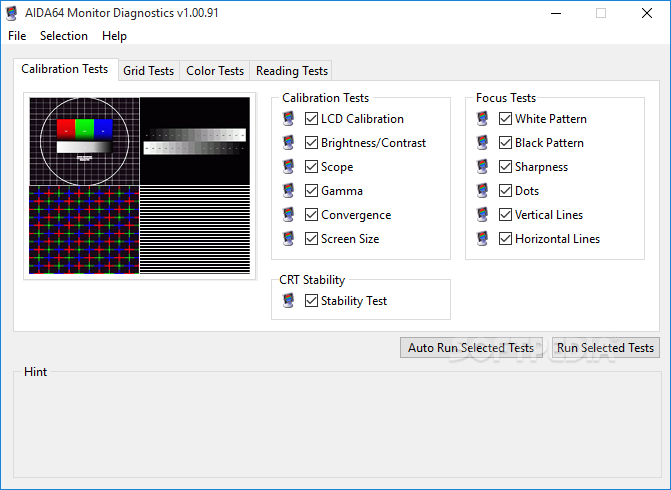671x490 pixels.
Task: Click Auto Run Selected Tests button
Action: click(x=471, y=347)
